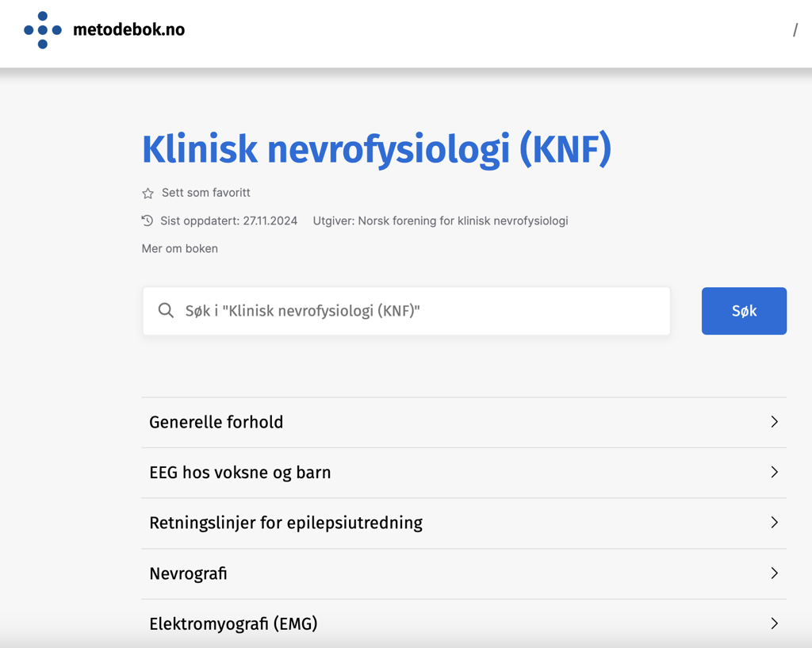This screenshot has height=648, width=812.
Task: Click the star icon next to Sett som favoritt
Action: [x=147, y=193]
